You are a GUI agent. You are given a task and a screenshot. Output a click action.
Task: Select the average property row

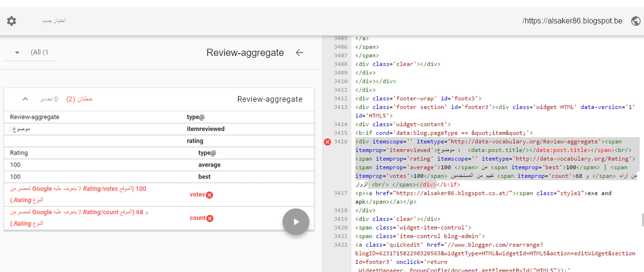click(x=159, y=165)
